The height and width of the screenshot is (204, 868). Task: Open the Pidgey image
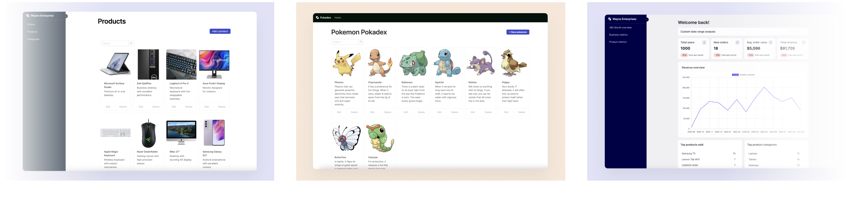click(x=514, y=63)
